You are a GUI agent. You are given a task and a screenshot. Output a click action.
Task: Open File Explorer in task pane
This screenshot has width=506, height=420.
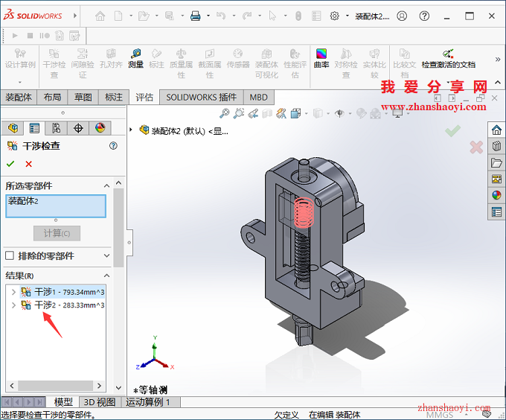(x=496, y=162)
